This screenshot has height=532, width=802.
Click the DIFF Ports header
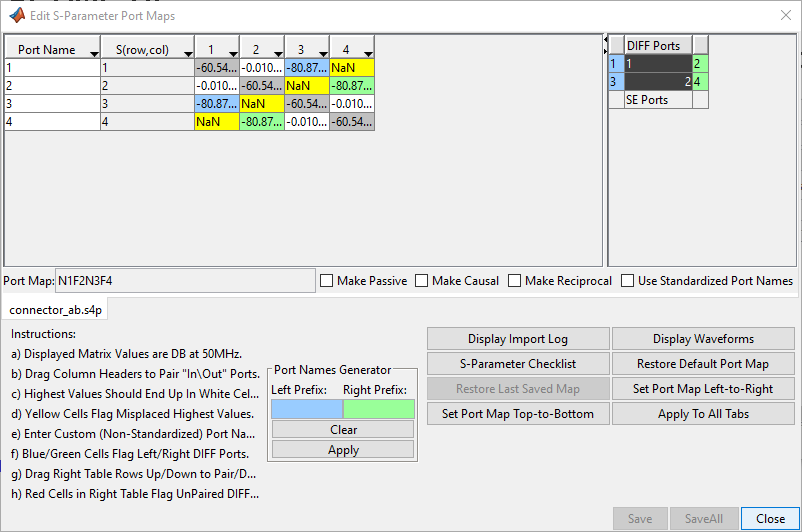pyautogui.click(x=658, y=45)
